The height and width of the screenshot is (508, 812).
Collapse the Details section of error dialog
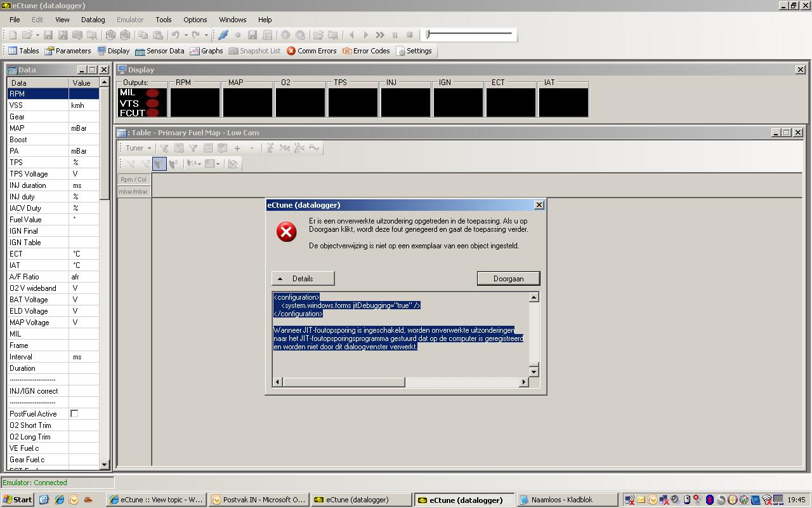point(303,278)
